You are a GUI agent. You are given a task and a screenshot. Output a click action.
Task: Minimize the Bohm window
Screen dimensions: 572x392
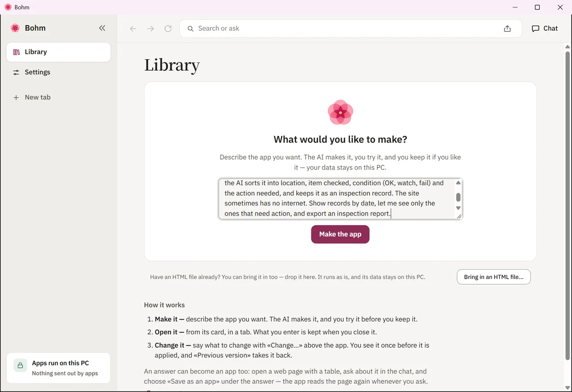coord(515,7)
